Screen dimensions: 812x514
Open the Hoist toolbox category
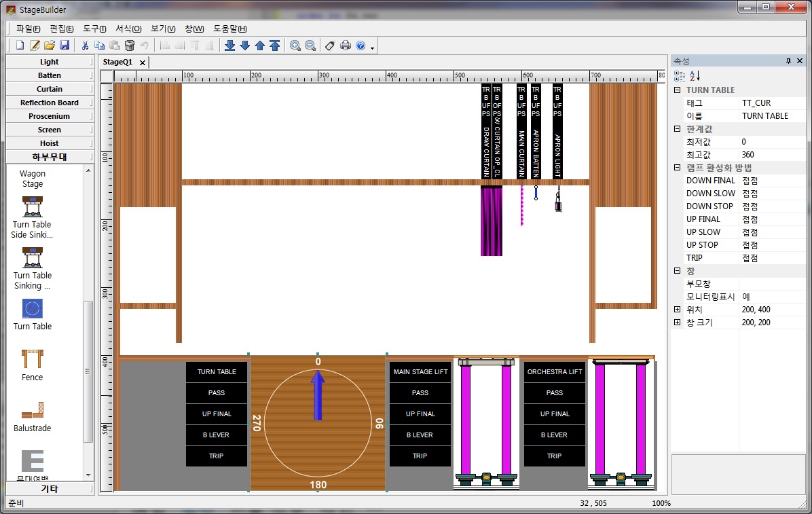[50, 143]
